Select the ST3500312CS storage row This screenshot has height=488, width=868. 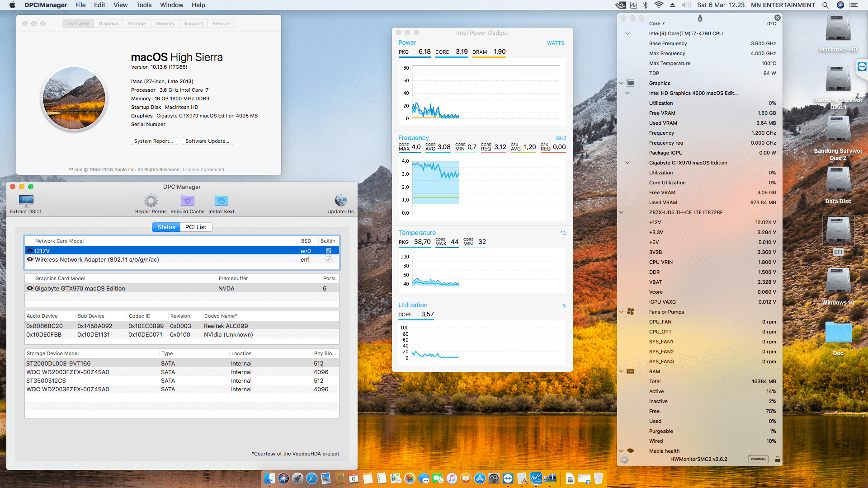point(182,380)
